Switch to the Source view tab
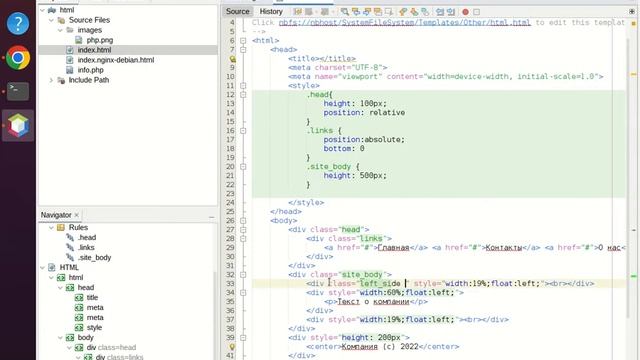Screen dimensions: 640x360 238,11
